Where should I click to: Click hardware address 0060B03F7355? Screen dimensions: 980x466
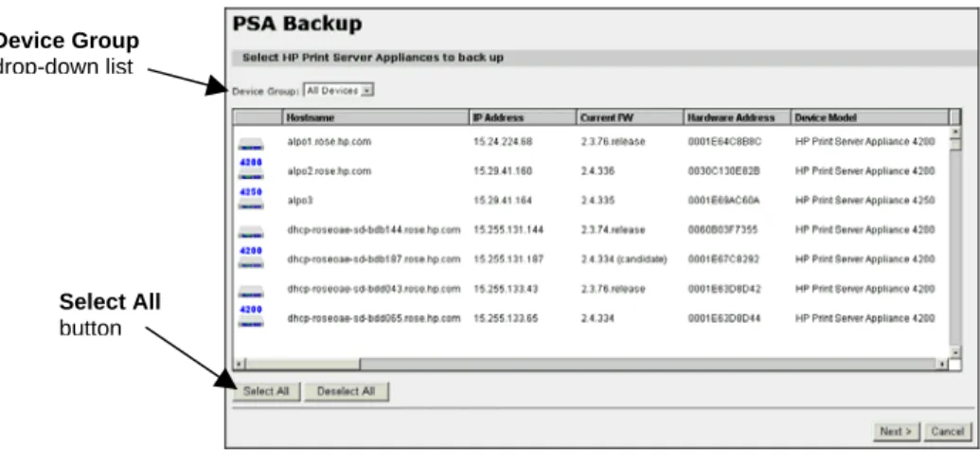click(x=723, y=230)
